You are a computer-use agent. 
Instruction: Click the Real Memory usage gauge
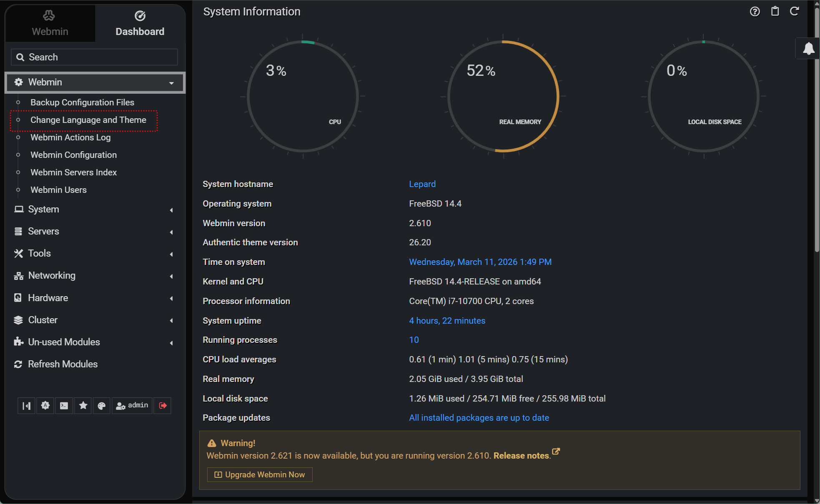503,97
